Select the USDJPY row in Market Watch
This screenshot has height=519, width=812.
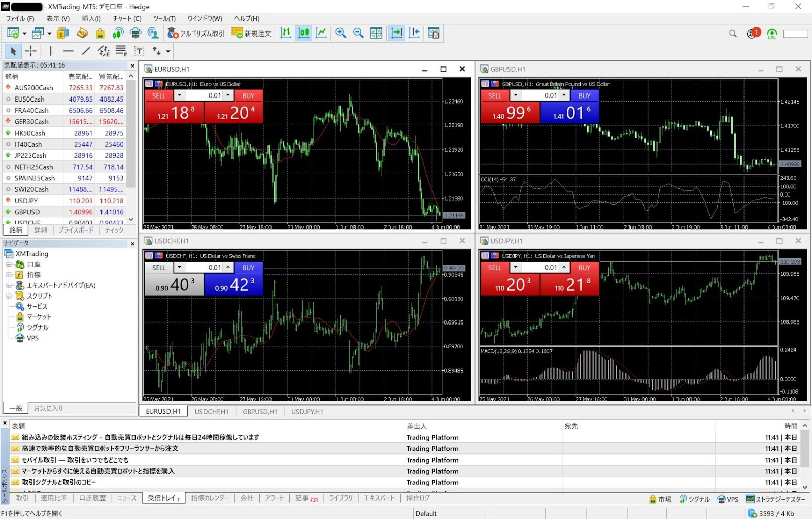pos(64,201)
